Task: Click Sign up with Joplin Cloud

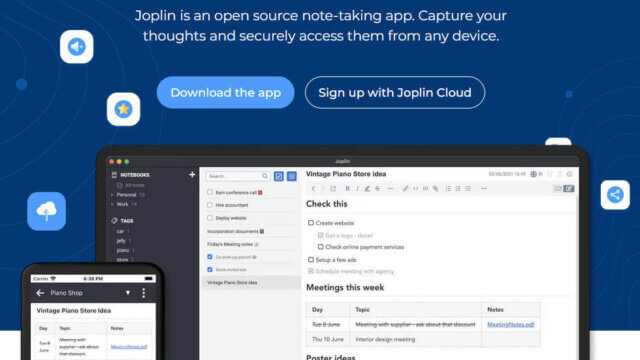Action: pyautogui.click(x=395, y=92)
